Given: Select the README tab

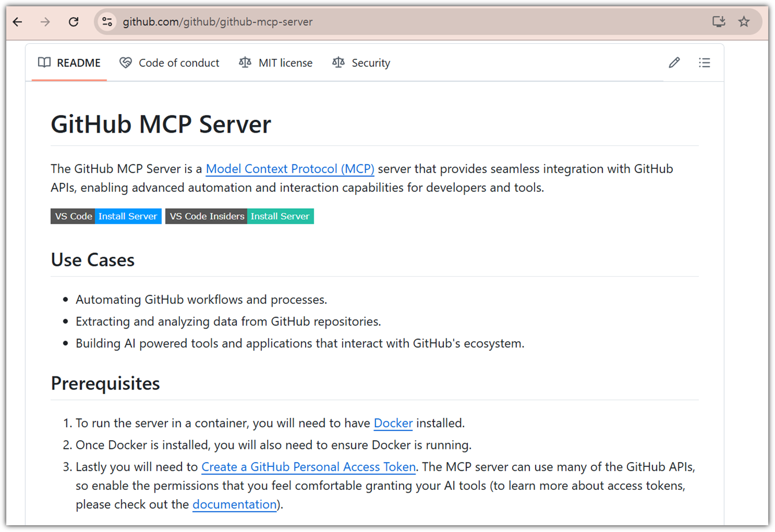Looking at the screenshot, I should [69, 63].
